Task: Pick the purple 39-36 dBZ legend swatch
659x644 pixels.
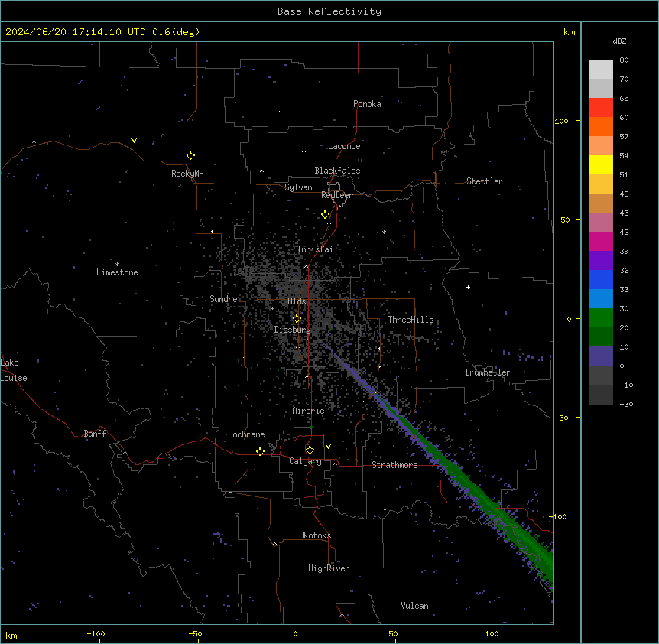Action: coord(601,260)
